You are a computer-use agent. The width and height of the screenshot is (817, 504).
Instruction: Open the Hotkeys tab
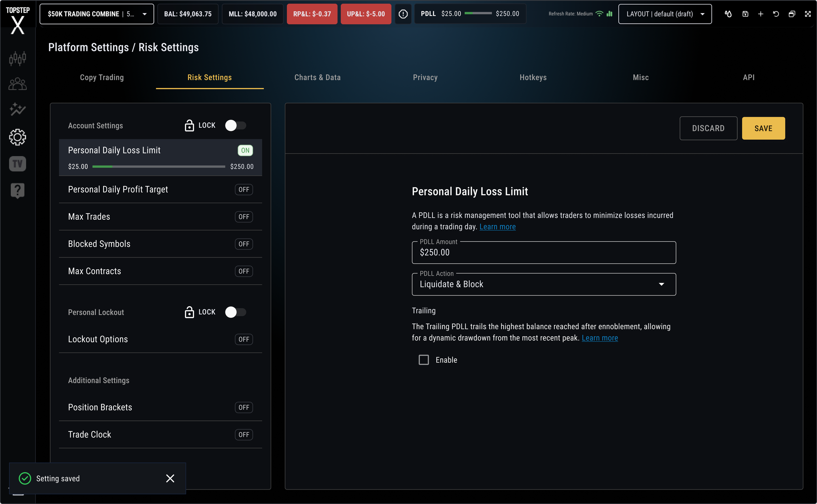click(533, 77)
